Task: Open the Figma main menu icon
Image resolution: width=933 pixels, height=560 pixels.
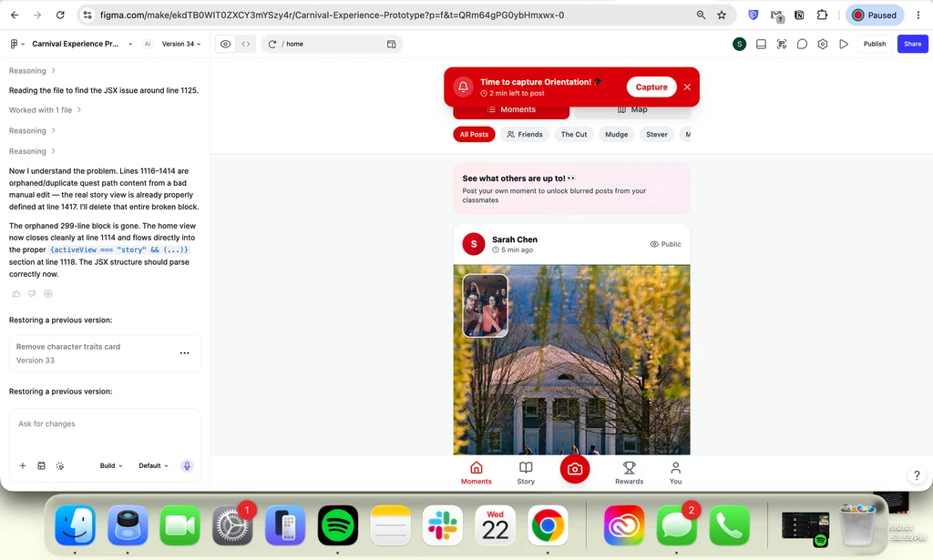Action: [x=15, y=44]
